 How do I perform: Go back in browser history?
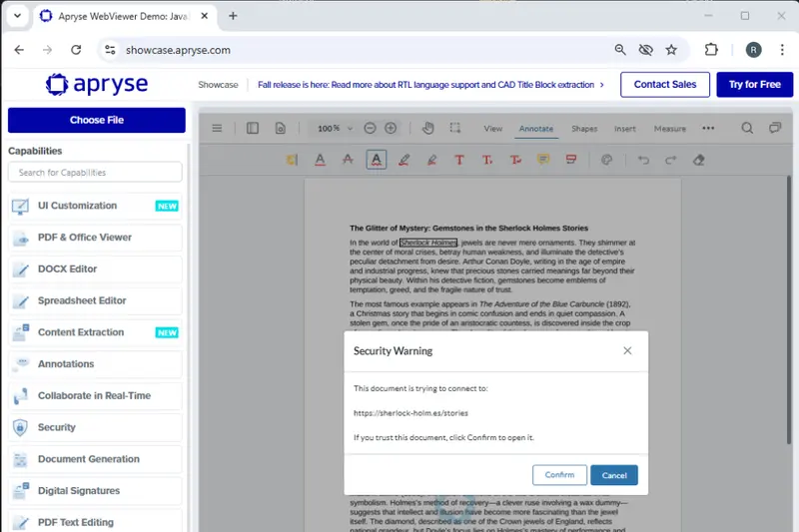point(19,50)
